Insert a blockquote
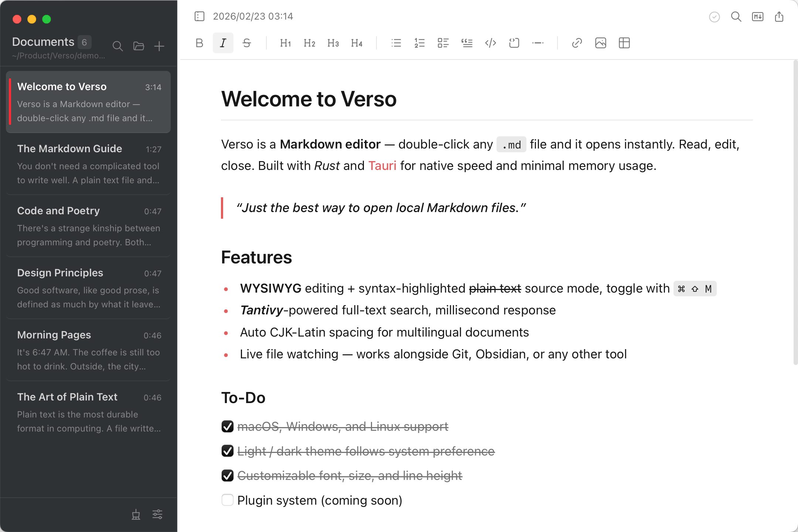The image size is (798, 532). click(x=467, y=43)
